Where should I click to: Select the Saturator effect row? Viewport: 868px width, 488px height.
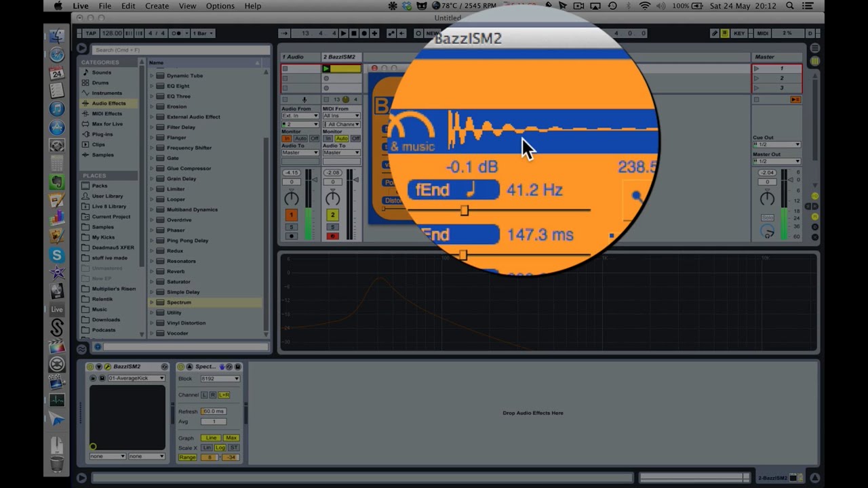click(x=205, y=282)
